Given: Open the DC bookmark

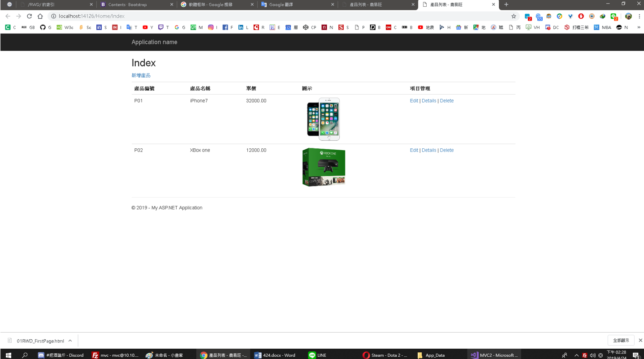Looking at the screenshot, I should (552, 27).
